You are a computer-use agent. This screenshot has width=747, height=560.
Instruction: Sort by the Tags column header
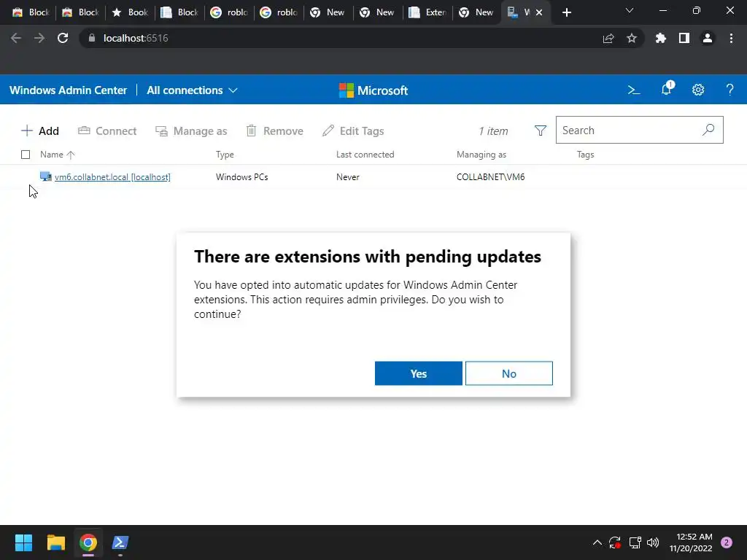click(586, 155)
